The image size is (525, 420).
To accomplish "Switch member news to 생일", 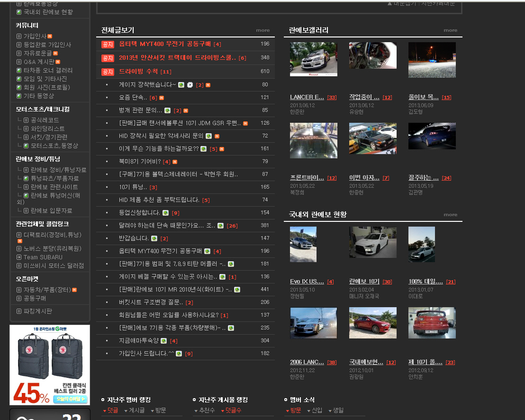I will click(338, 411).
